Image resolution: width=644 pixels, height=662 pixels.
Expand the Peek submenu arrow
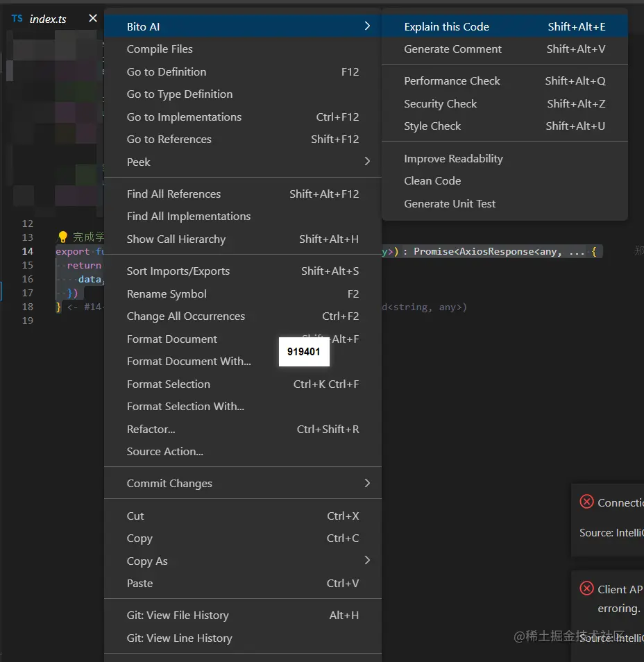[367, 161]
